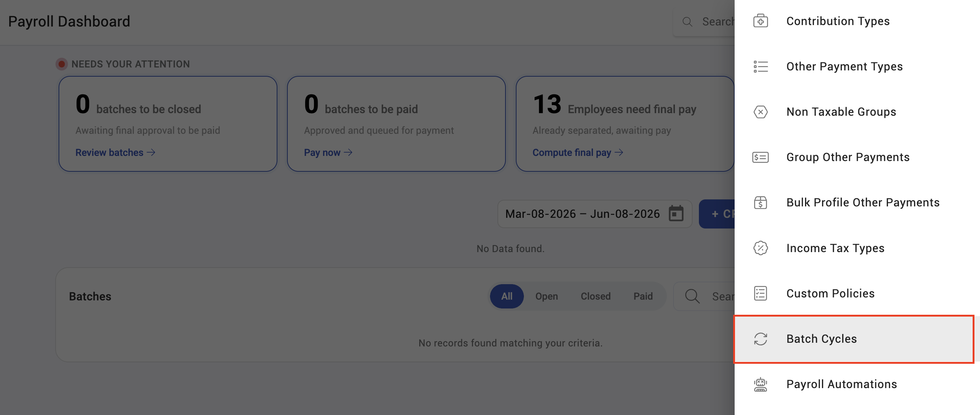Click the Contribution Types icon
The height and width of the screenshot is (415, 980).
760,21
